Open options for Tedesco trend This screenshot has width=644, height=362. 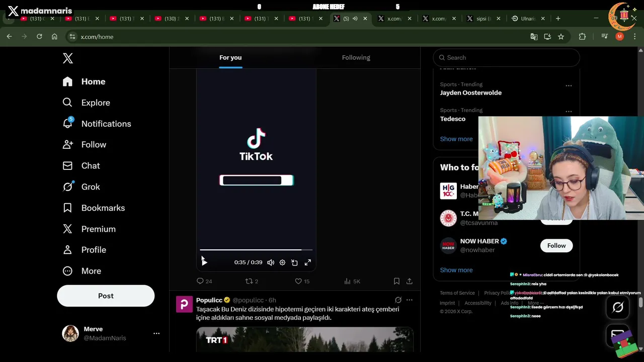tap(569, 112)
